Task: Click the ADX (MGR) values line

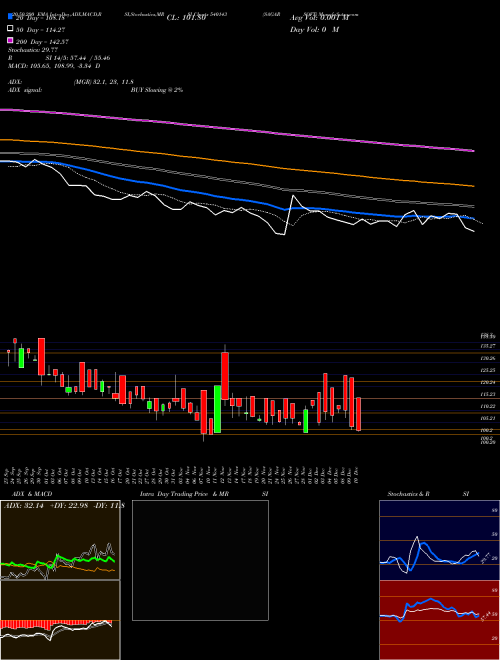Action: (69, 82)
